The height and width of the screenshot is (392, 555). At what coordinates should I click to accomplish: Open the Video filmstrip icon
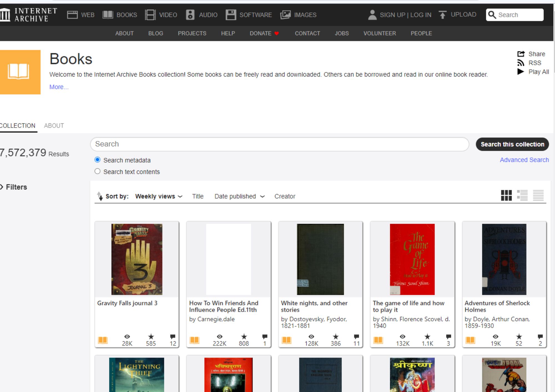coord(150,15)
